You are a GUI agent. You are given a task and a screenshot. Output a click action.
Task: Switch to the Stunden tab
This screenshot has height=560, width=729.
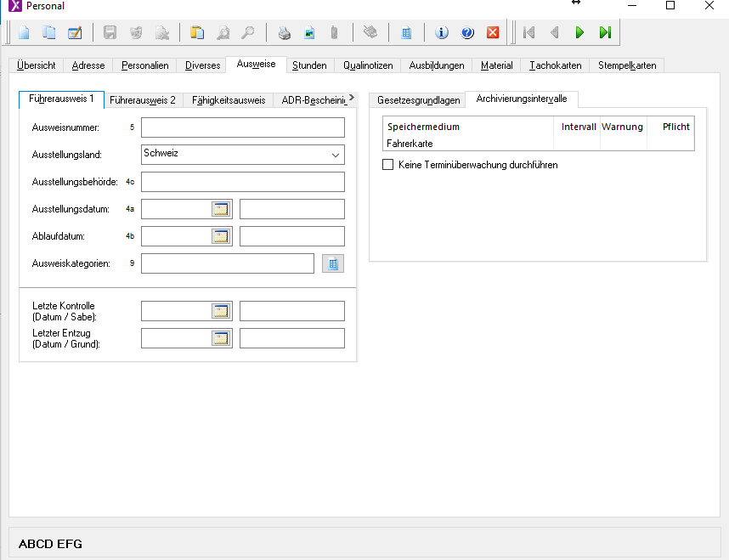coord(309,65)
